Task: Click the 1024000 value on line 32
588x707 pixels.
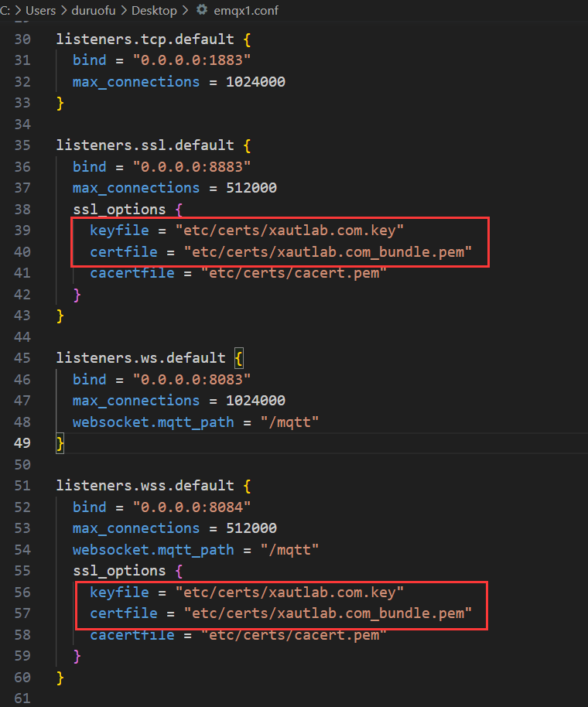Action: click(255, 81)
